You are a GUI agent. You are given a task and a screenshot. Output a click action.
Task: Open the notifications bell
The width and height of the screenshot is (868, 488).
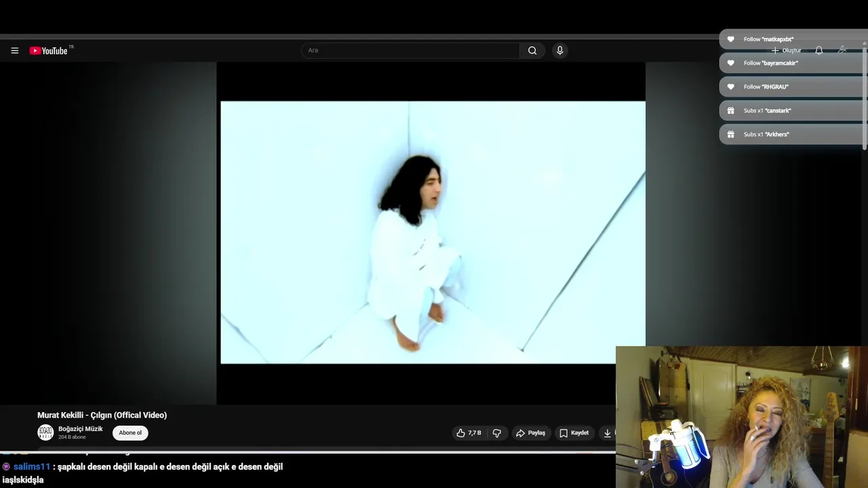[x=818, y=50]
